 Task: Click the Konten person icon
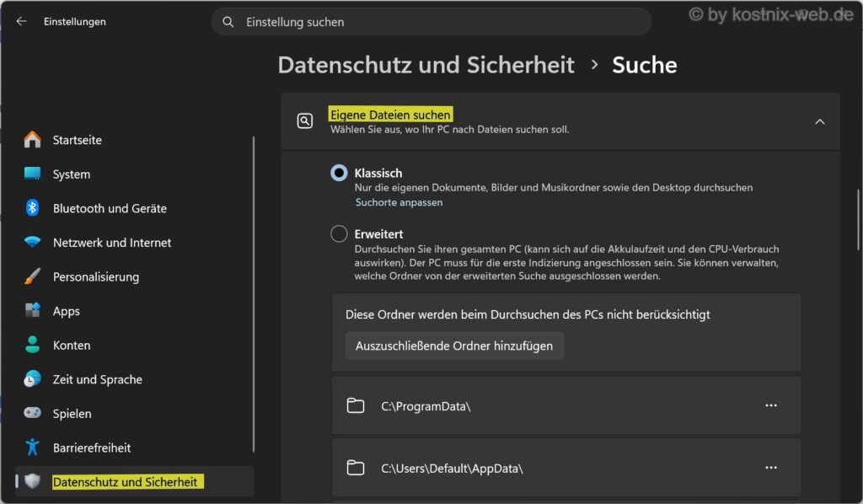tap(33, 345)
